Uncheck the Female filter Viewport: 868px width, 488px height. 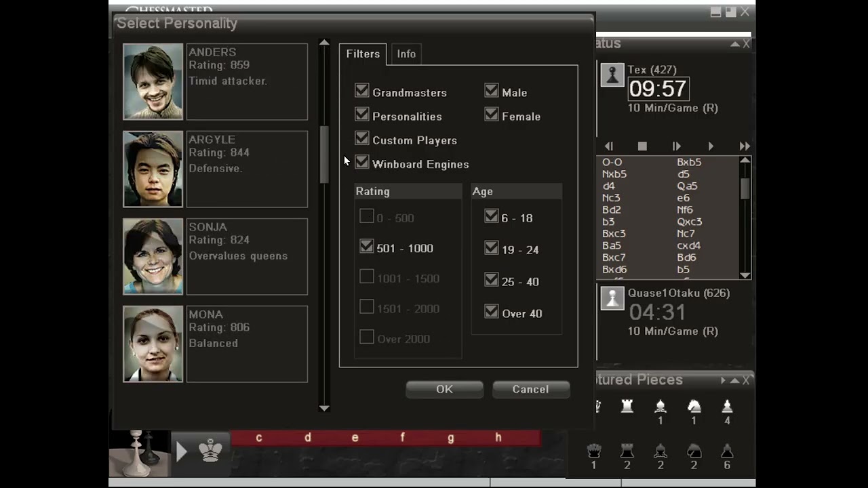492,115
